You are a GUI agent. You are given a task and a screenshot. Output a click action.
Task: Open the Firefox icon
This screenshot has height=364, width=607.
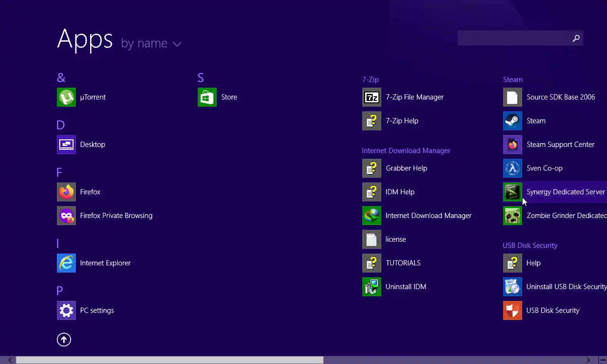[66, 192]
